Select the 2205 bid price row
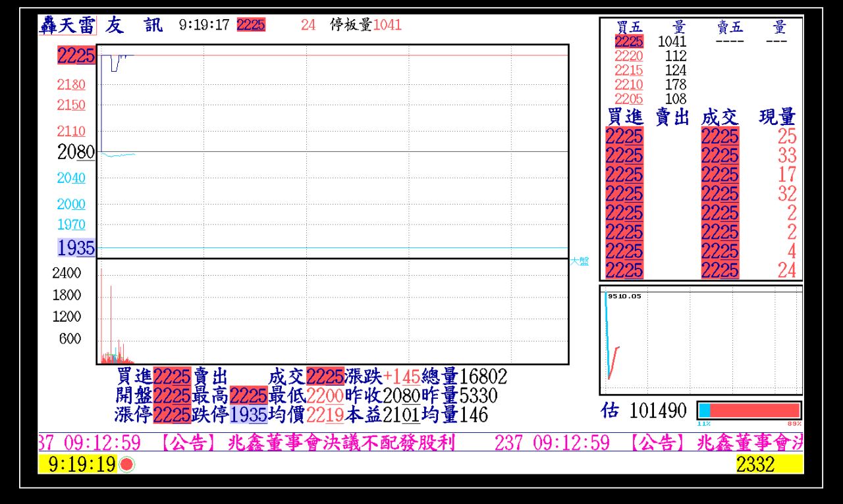This screenshot has height=504, width=843. tap(629, 99)
